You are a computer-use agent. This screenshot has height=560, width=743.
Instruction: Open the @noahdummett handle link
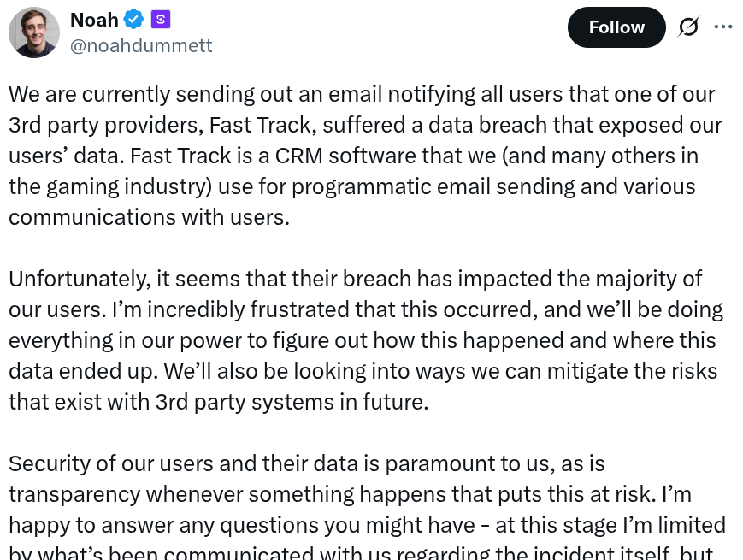click(141, 45)
